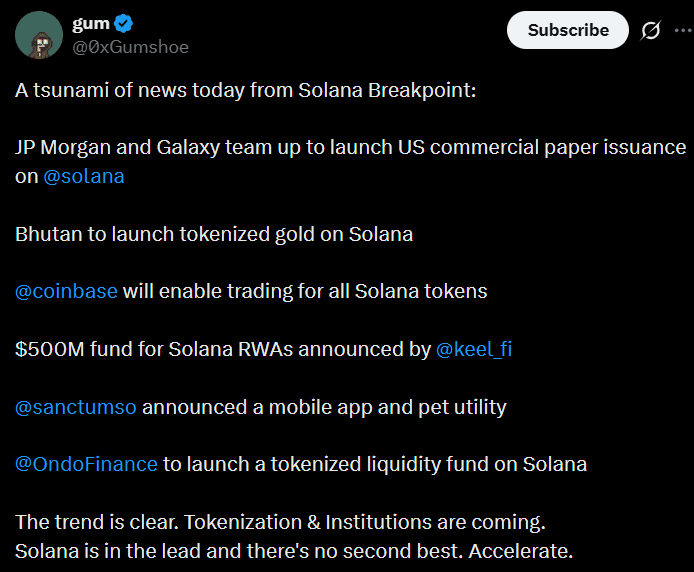Viewport: 694px width, 572px height.
Task: Go to the @sanctumso profile mention
Action: 76,407
